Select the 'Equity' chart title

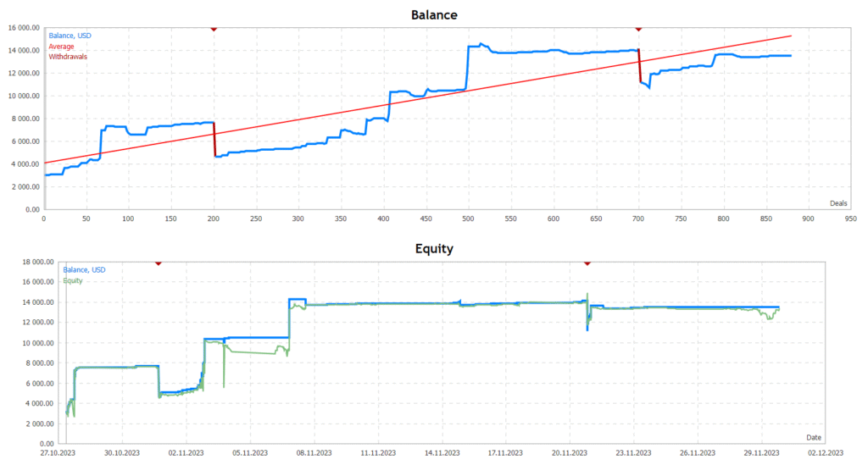click(x=434, y=249)
